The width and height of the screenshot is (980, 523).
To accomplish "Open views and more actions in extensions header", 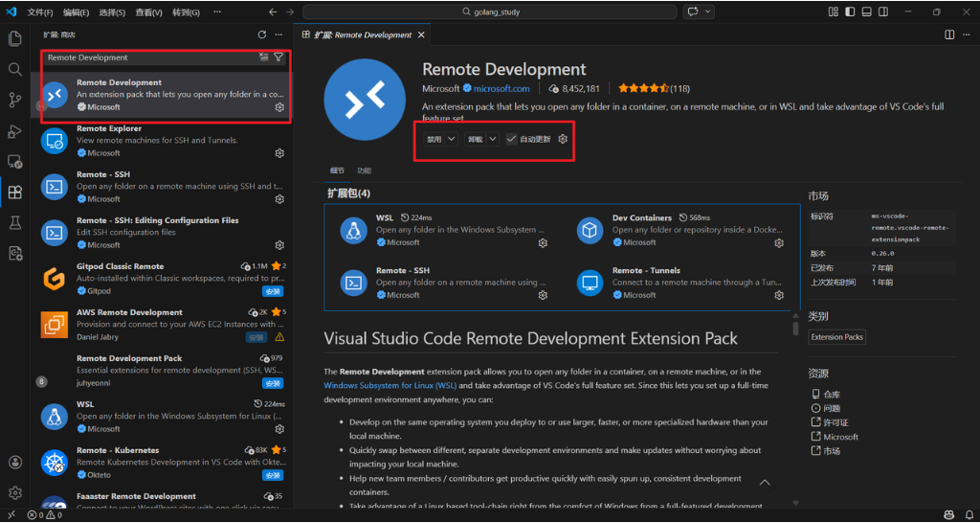I will 278,35.
